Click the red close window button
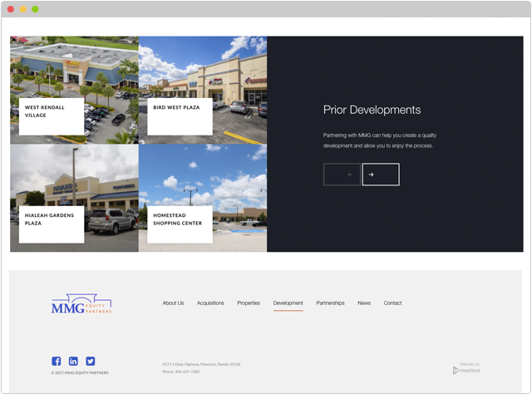Image resolution: width=532 pixels, height=399 pixels. click(11, 9)
